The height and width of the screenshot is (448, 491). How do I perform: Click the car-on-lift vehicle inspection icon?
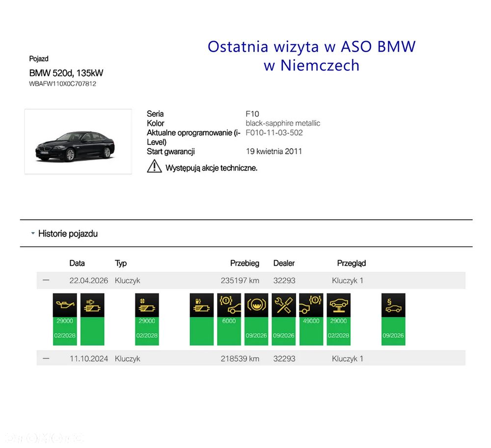338,305
